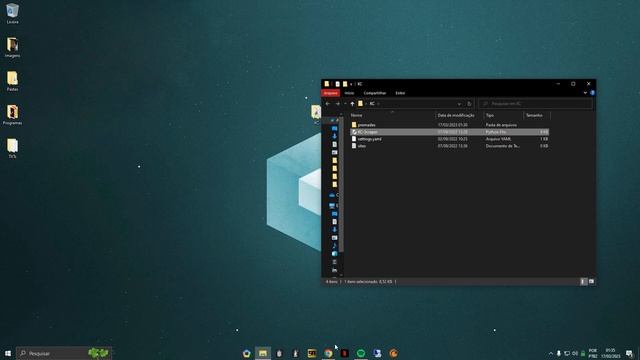Open the Pastas folder on the desktop
Image resolution: width=640 pixels, height=360 pixels.
point(12,81)
